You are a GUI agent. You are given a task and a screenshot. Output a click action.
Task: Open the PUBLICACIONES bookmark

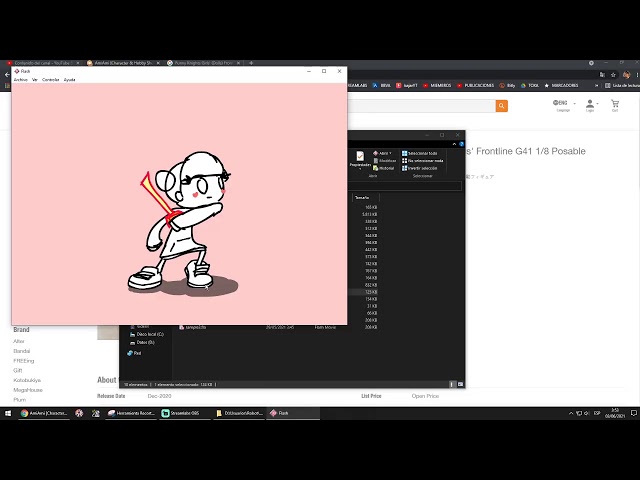tap(476, 85)
